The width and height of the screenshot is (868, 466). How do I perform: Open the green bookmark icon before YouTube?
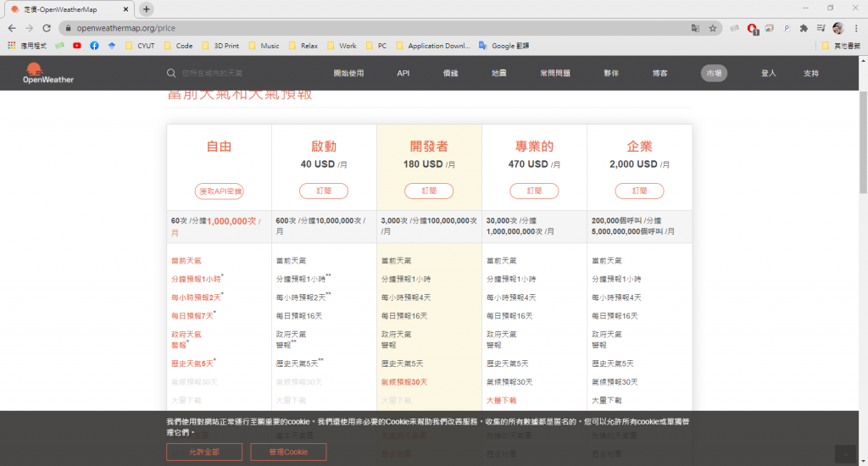59,46
